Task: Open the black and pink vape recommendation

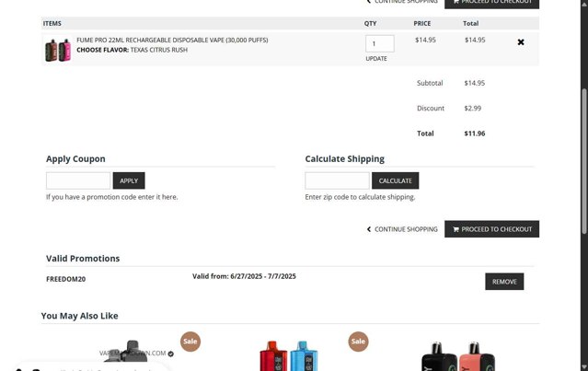Action: tap(458, 355)
